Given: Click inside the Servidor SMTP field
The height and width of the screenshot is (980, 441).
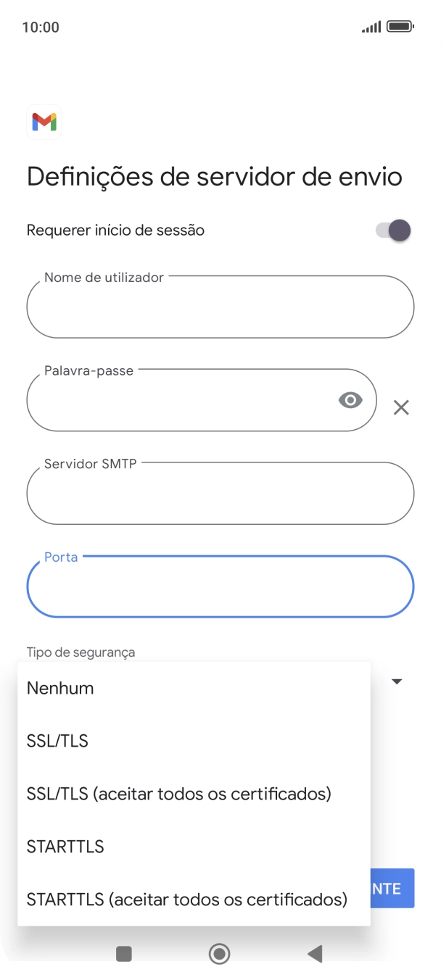Looking at the screenshot, I should 220,494.
